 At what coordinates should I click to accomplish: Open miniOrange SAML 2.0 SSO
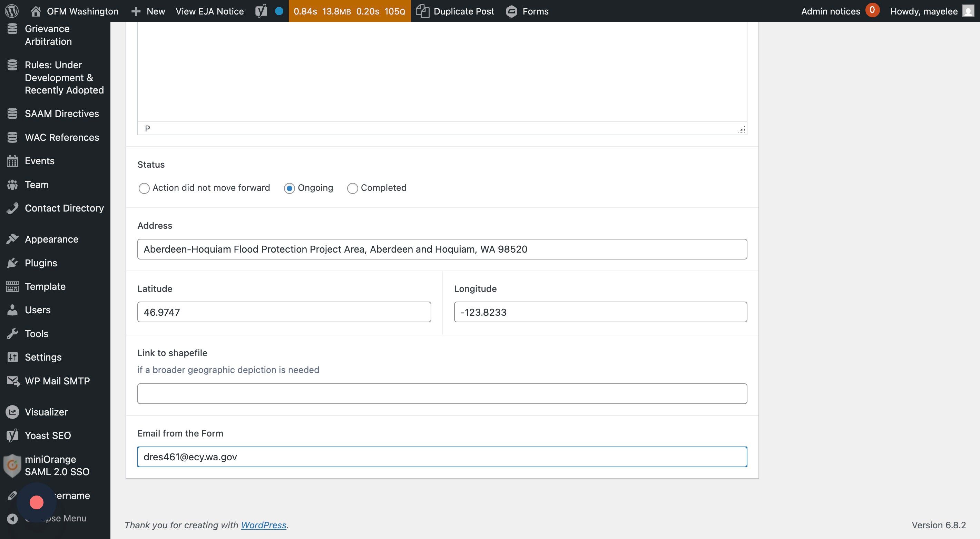pos(57,465)
